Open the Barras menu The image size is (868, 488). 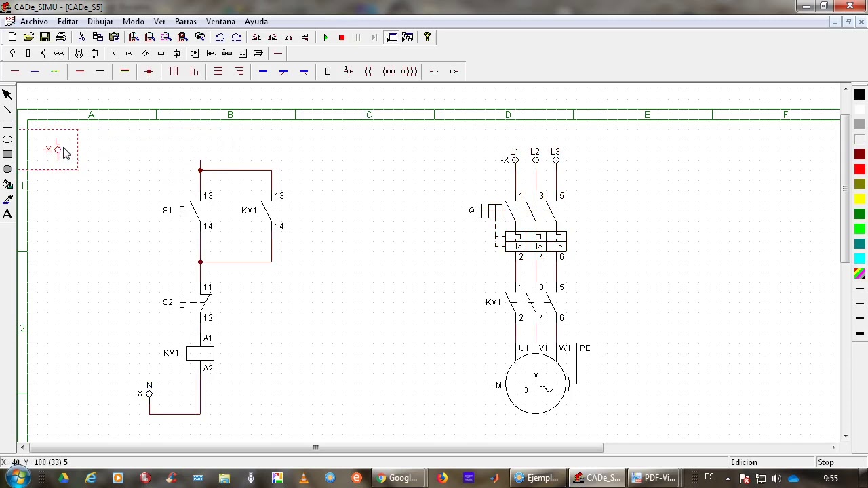[186, 22]
